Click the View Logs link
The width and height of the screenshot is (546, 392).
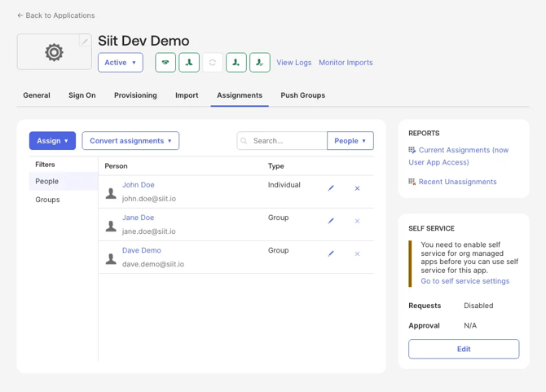[293, 63]
